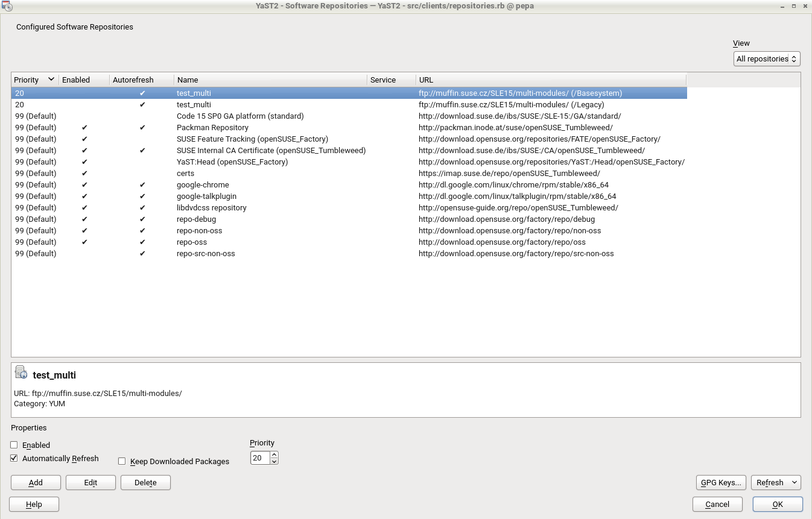Decrease Priority with the down arrow
The height and width of the screenshot is (519, 812).
click(274, 462)
